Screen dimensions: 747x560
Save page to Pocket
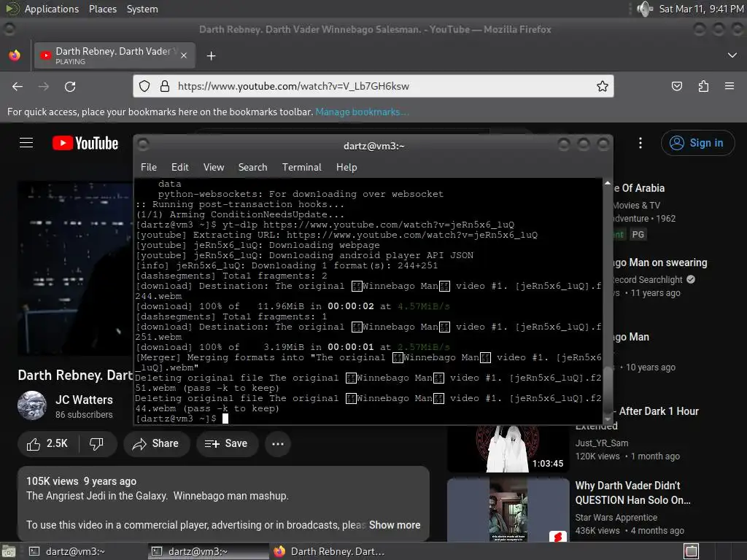tap(676, 86)
